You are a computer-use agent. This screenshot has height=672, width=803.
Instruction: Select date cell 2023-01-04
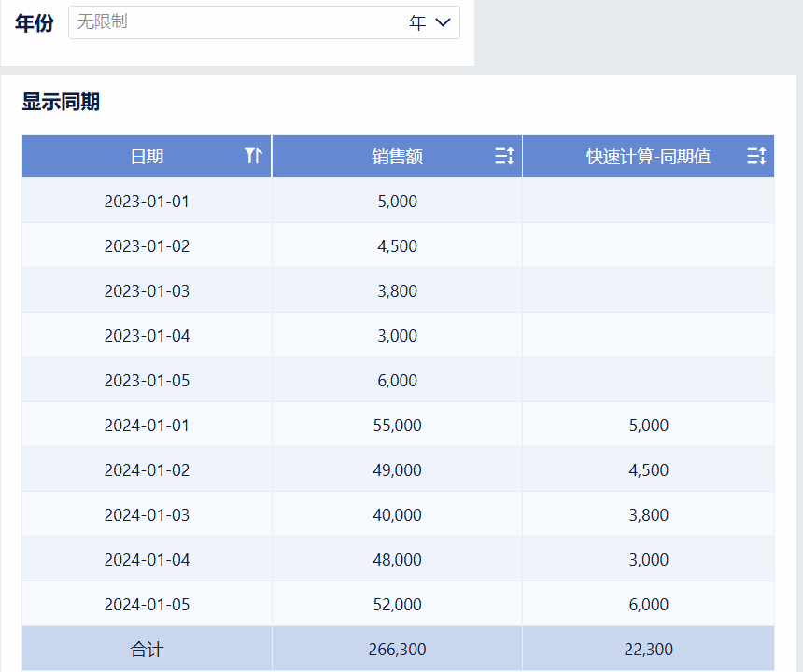point(147,336)
